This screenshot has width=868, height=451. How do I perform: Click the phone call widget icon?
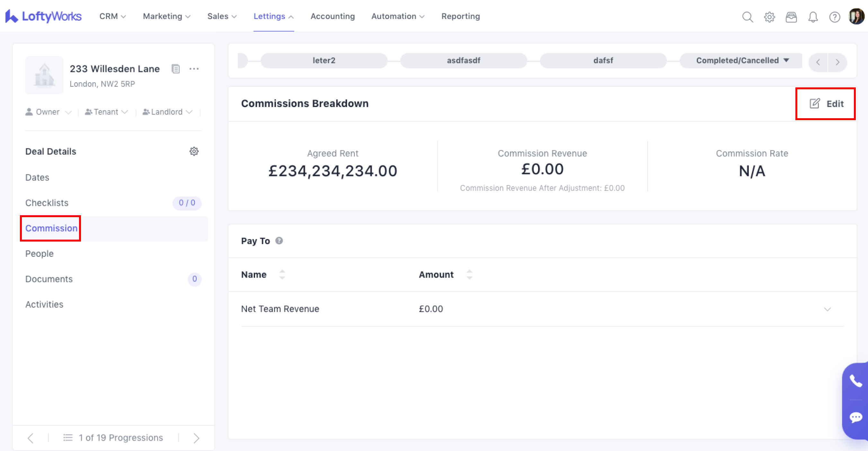point(855,381)
